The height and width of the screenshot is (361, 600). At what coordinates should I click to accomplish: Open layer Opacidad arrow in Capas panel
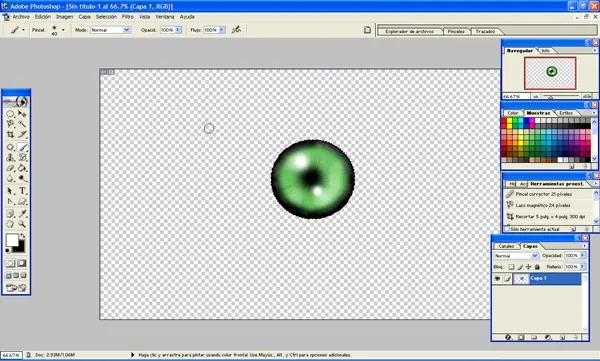click(583, 255)
